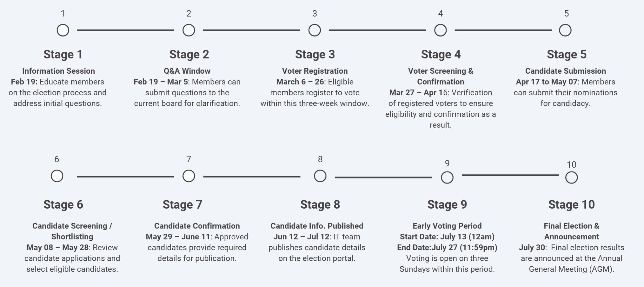
Task: Select the Candidate Submission title
Action: 565,71
